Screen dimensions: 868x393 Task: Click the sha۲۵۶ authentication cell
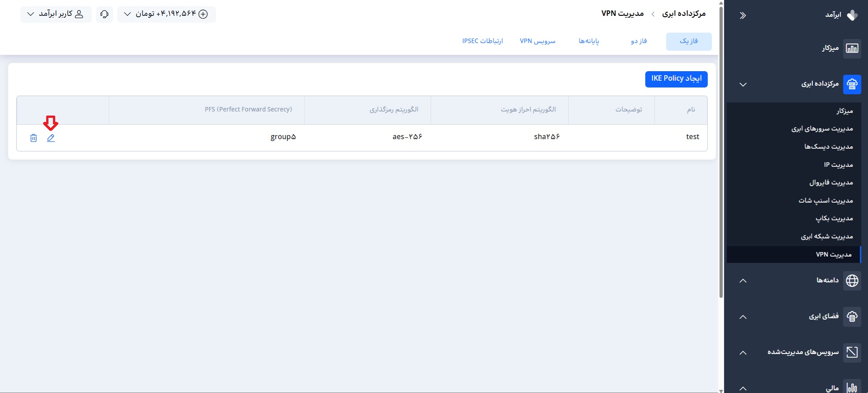[547, 137]
